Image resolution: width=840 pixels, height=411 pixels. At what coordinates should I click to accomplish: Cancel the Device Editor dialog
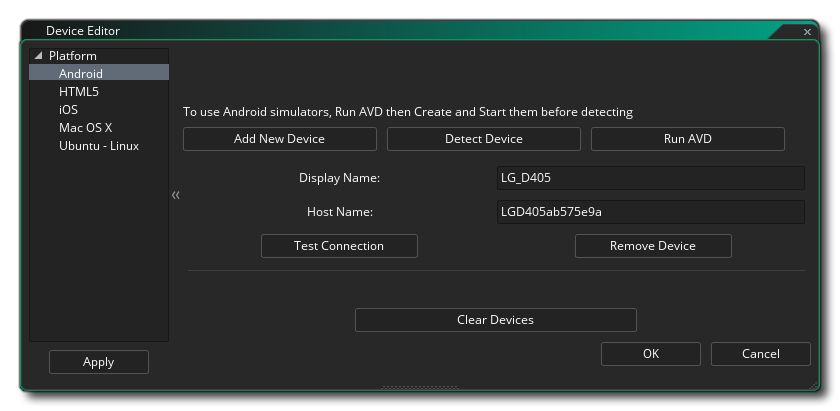[761, 354]
